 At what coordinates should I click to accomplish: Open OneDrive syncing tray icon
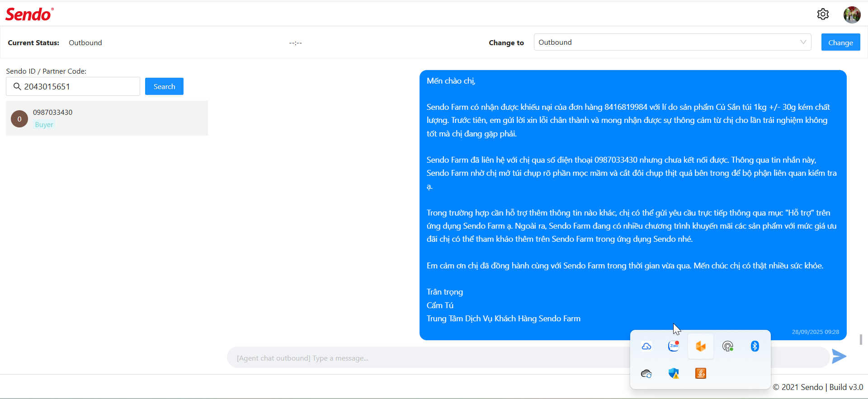tap(646, 373)
